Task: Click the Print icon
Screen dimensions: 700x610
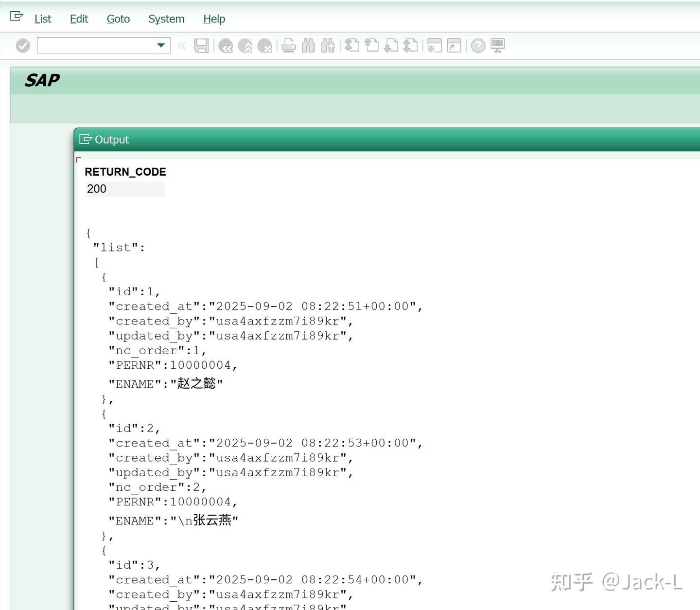Action: [289, 46]
